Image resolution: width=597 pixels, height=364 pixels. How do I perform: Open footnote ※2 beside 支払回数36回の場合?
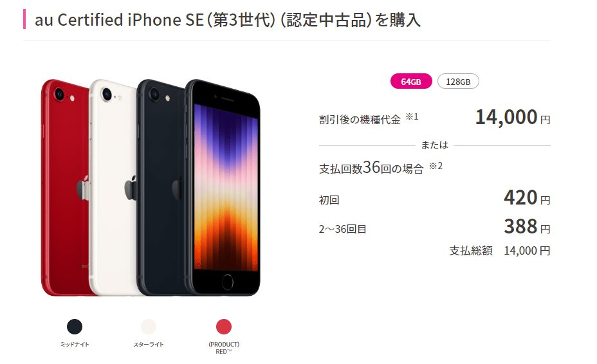[x=436, y=166]
